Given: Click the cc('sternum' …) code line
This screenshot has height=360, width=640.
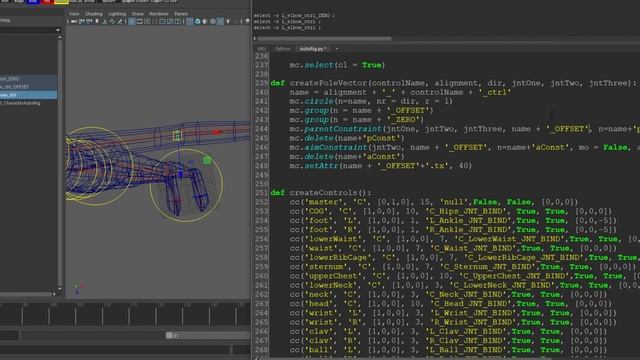Looking at the screenshot, I should point(462,267).
